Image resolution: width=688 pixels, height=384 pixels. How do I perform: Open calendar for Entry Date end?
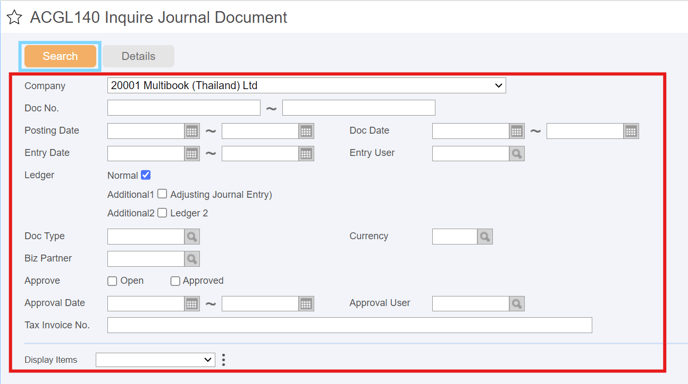[306, 153]
